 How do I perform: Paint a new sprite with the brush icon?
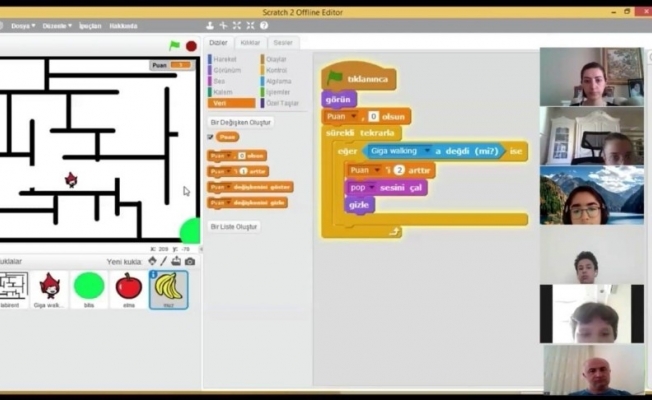(164, 261)
